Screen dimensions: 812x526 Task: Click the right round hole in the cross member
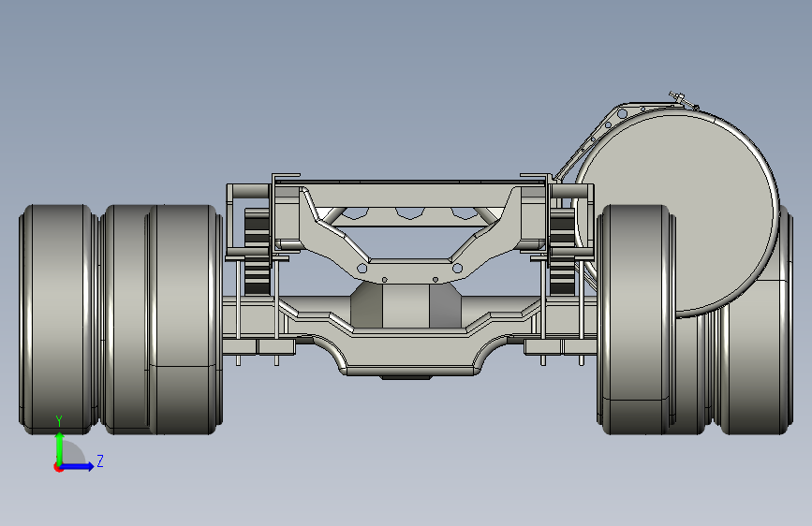457,269
